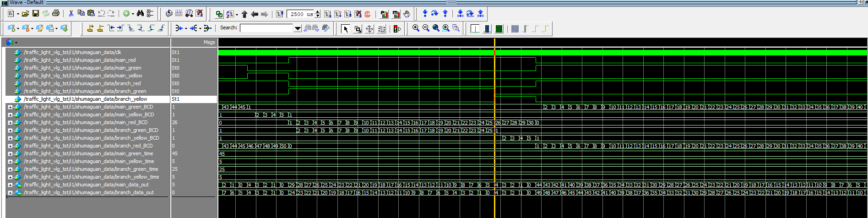Click the Delete Cursor icon
The height and width of the screenshot is (218, 868).
tap(100, 28)
